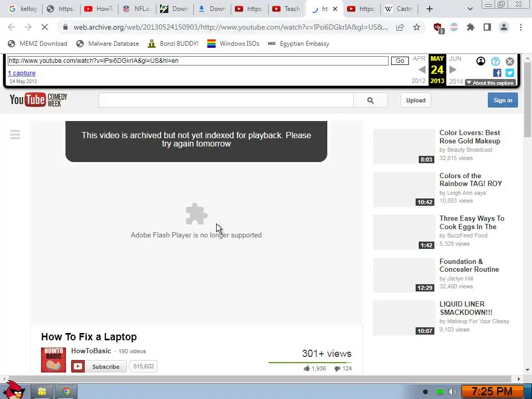Click the YouTube search magnifier button

[x=370, y=100]
